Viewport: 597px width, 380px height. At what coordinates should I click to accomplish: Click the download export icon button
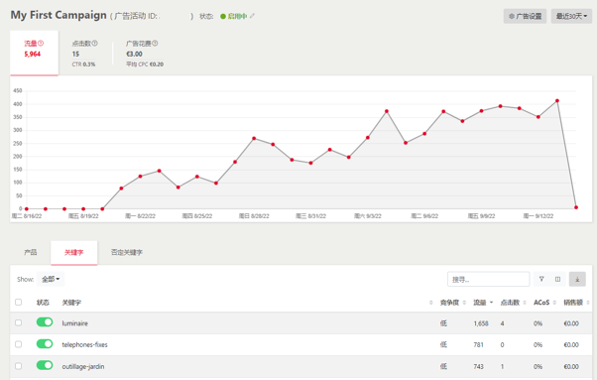point(577,279)
